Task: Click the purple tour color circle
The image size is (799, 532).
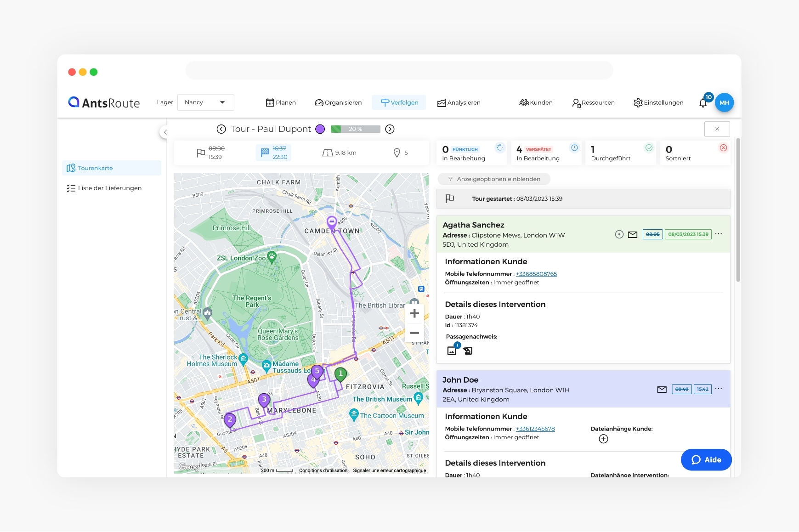Action: (320, 129)
